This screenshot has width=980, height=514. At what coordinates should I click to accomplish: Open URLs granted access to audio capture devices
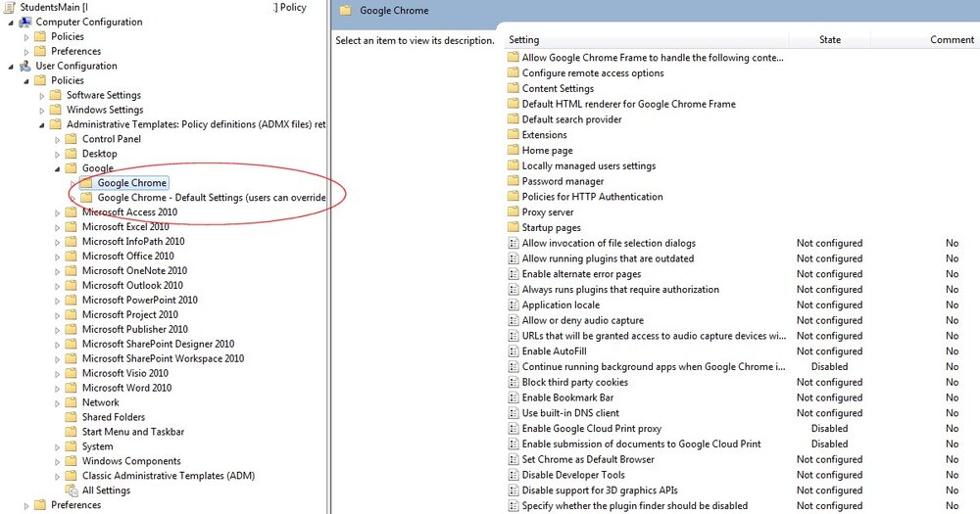pyautogui.click(x=654, y=336)
